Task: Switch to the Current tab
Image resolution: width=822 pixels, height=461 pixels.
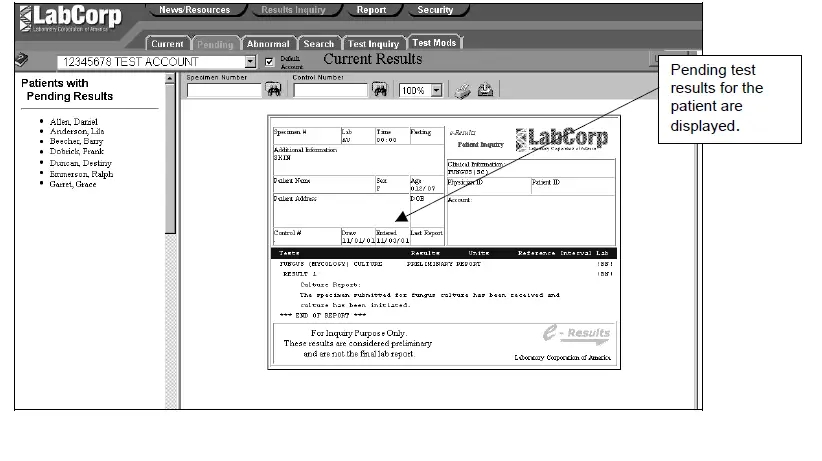Action: (167, 44)
